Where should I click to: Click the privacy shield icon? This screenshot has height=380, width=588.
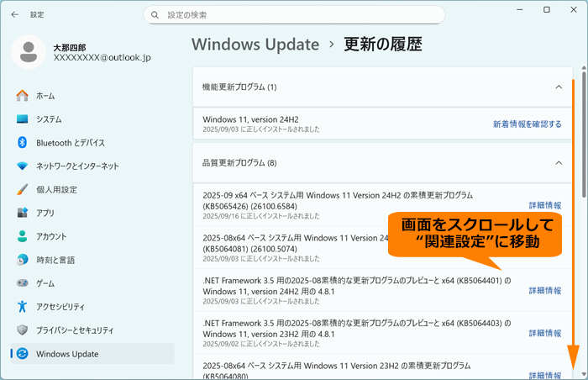tap(22, 330)
